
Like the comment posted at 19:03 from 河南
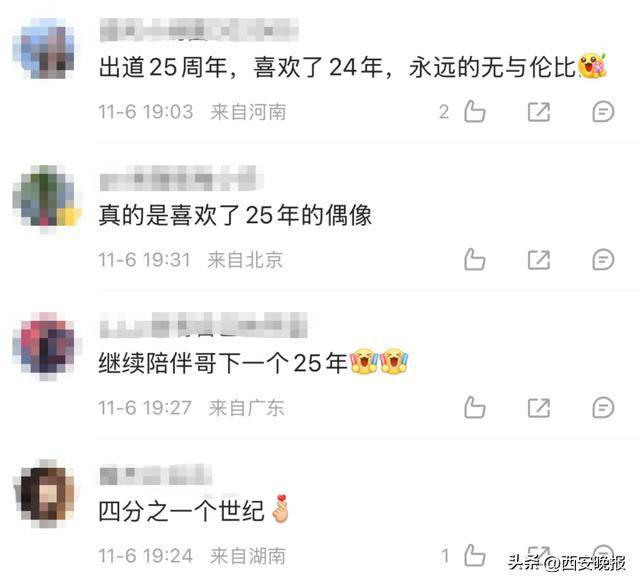tap(475, 111)
